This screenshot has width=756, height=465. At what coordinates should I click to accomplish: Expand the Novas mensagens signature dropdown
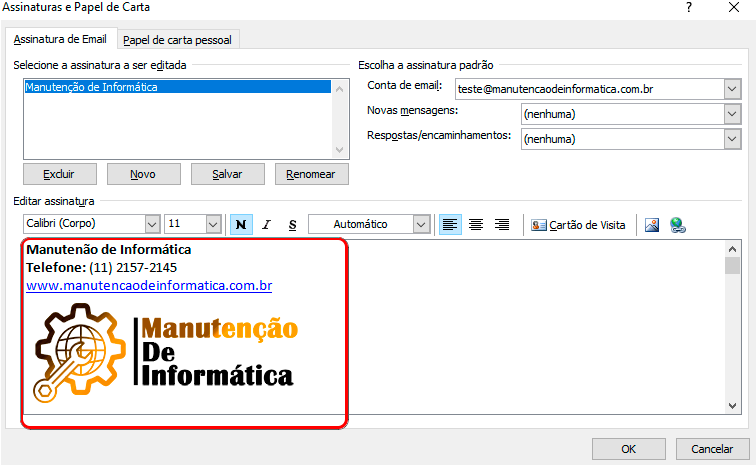[732, 114]
